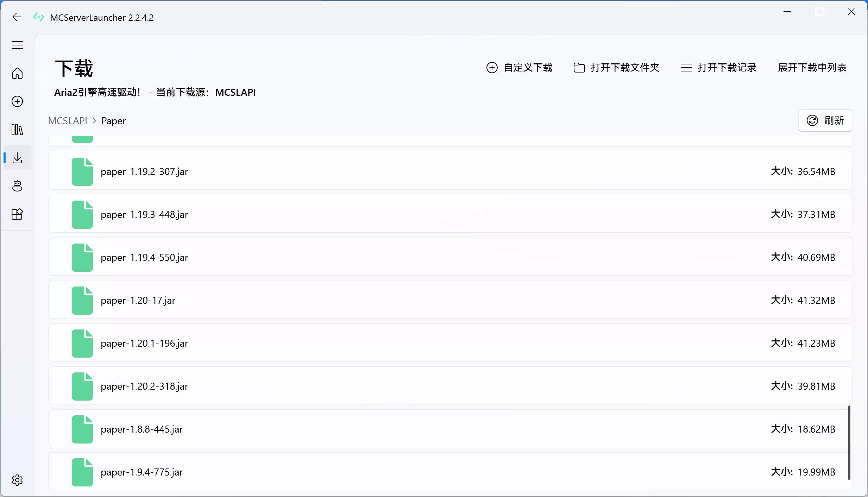Expand the 展开下载中列表 downloading list
Viewport: 868px width, 497px height.
click(811, 67)
